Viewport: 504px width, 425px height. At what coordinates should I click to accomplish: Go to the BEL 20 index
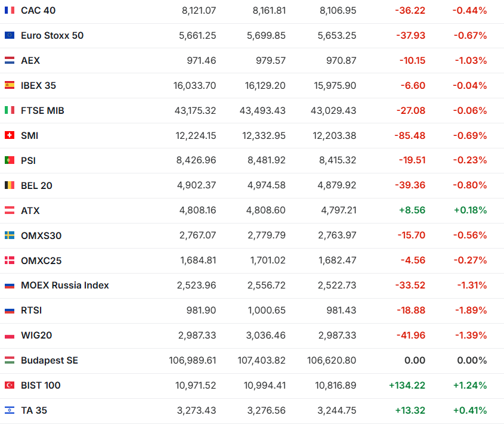[x=36, y=186]
